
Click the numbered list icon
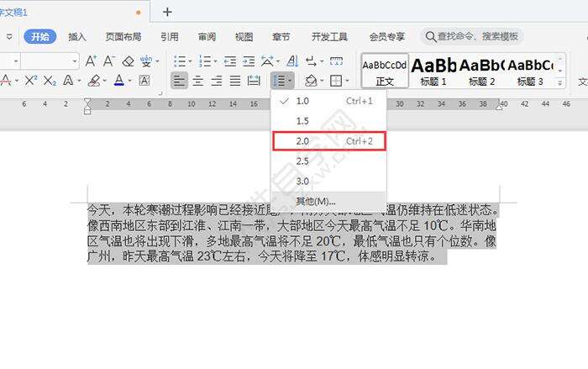[205, 61]
